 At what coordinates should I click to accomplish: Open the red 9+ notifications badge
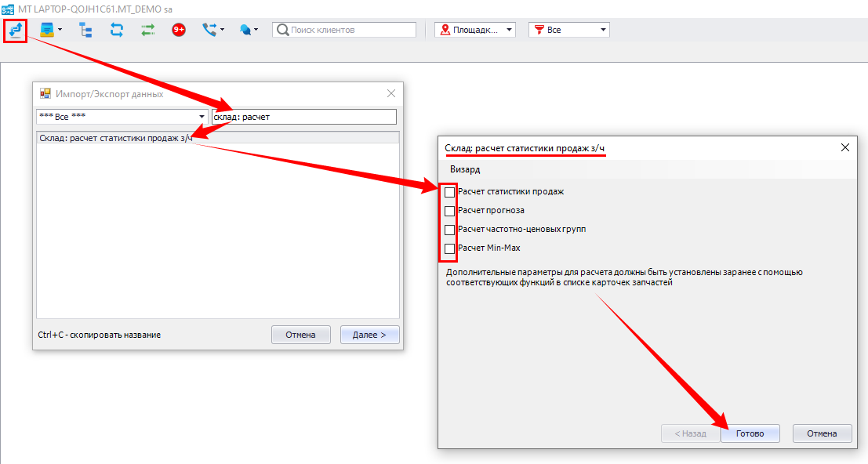[x=179, y=30]
